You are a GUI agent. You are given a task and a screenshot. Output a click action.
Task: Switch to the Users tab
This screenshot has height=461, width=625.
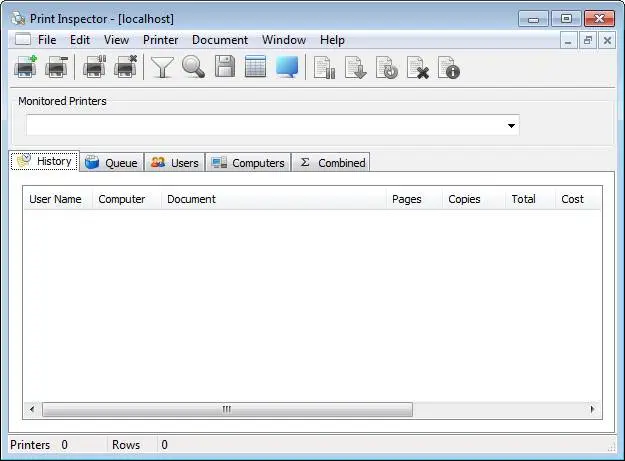click(x=175, y=163)
